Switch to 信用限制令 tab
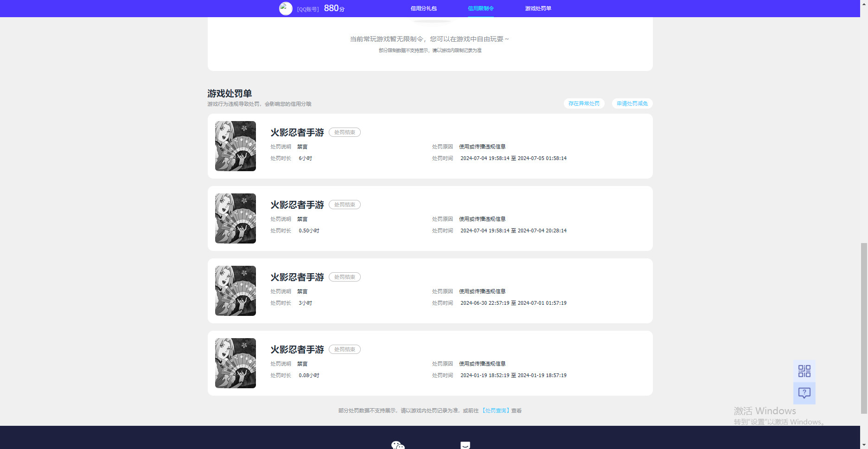Image resolution: width=868 pixels, height=449 pixels. [480, 8]
